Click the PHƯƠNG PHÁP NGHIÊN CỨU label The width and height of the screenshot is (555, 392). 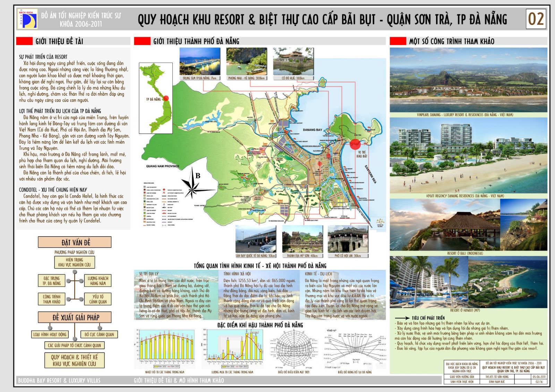74,252
